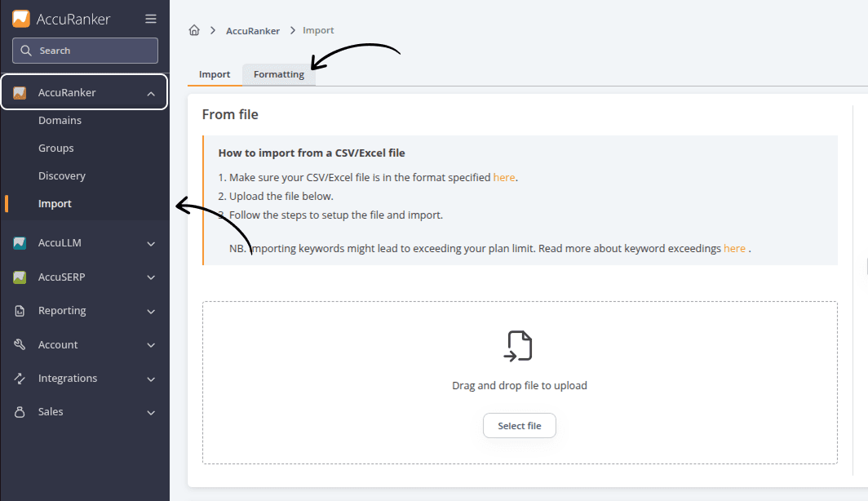The image size is (868, 501).
Task: Click the file upload icon
Action: click(518, 346)
